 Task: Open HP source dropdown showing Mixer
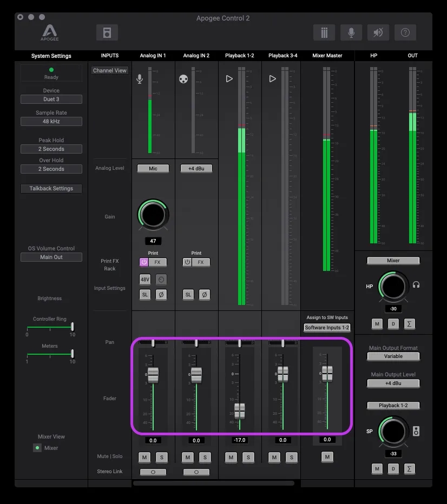click(393, 260)
